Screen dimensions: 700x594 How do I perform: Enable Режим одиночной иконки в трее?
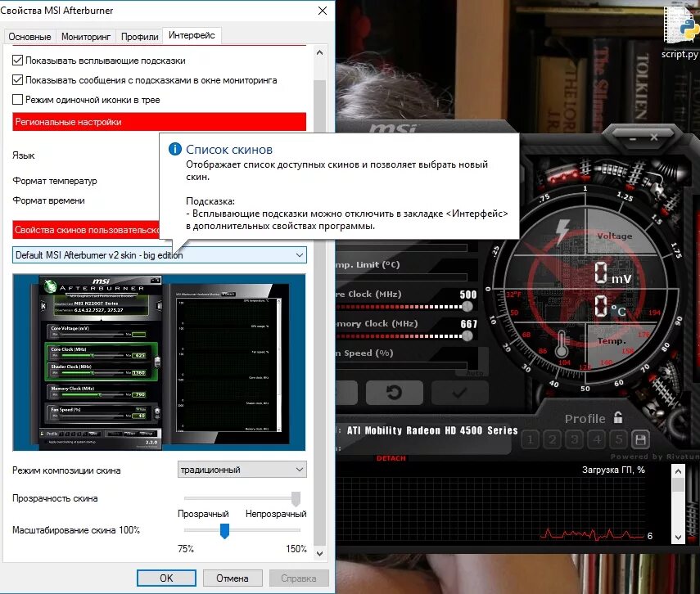click(17, 100)
